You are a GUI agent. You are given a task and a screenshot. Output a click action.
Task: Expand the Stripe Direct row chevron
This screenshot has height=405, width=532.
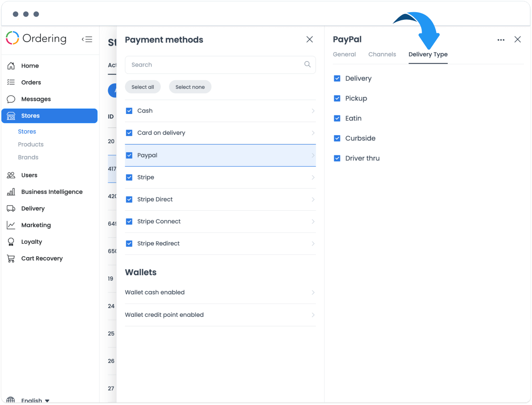[313, 200]
